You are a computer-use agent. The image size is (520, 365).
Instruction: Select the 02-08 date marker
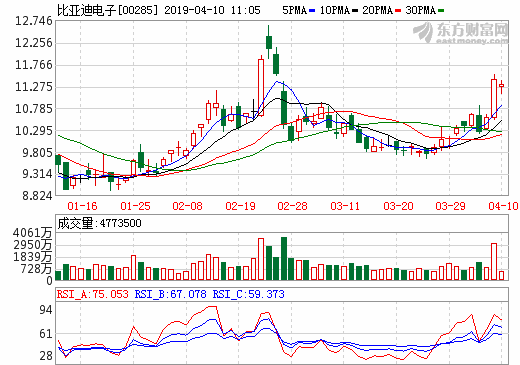click(187, 206)
